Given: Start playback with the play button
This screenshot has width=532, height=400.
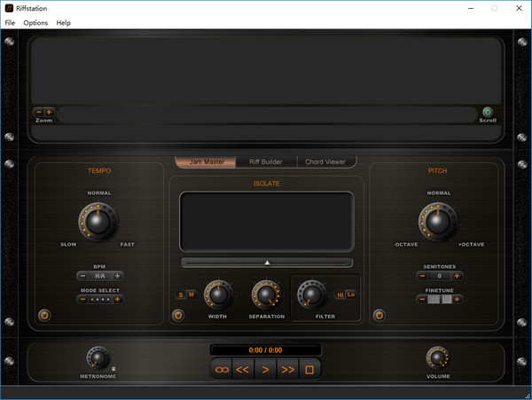Looking at the screenshot, I should pyautogui.click(x=266, y=370).
